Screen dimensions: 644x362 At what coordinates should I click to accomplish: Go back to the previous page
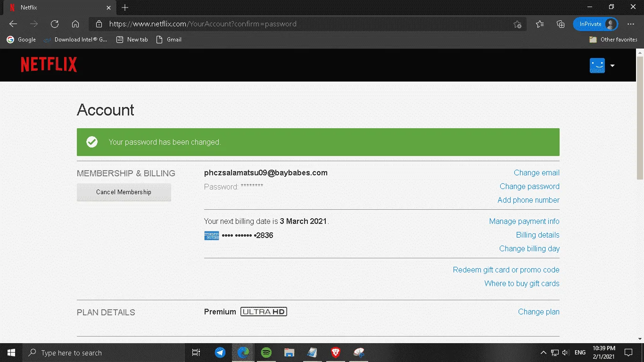(13, 24)
